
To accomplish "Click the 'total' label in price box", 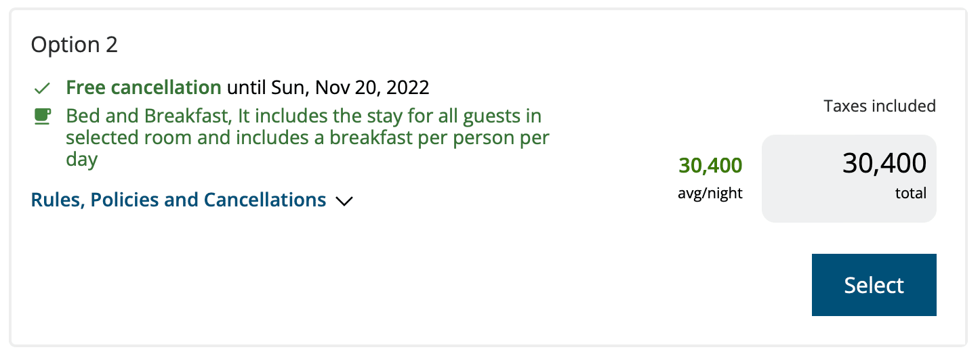I will 910,193.
